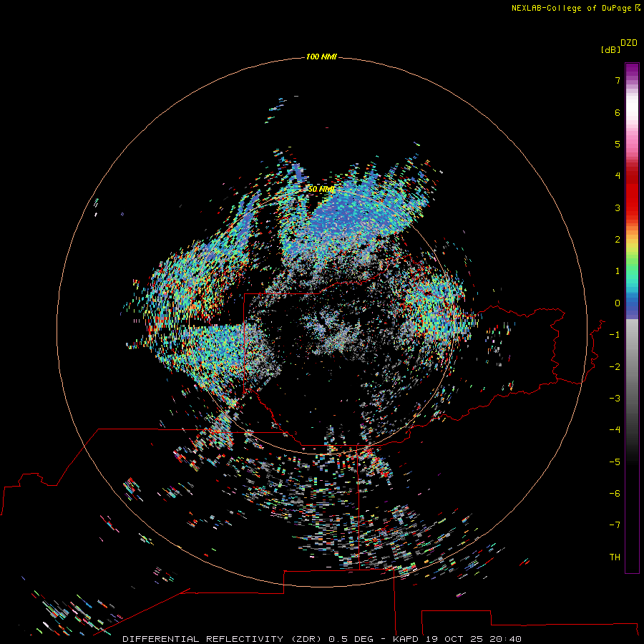644x644 pixels.
Task: Click the 0.5 DEG elevation text
Action: coord(351,639)
